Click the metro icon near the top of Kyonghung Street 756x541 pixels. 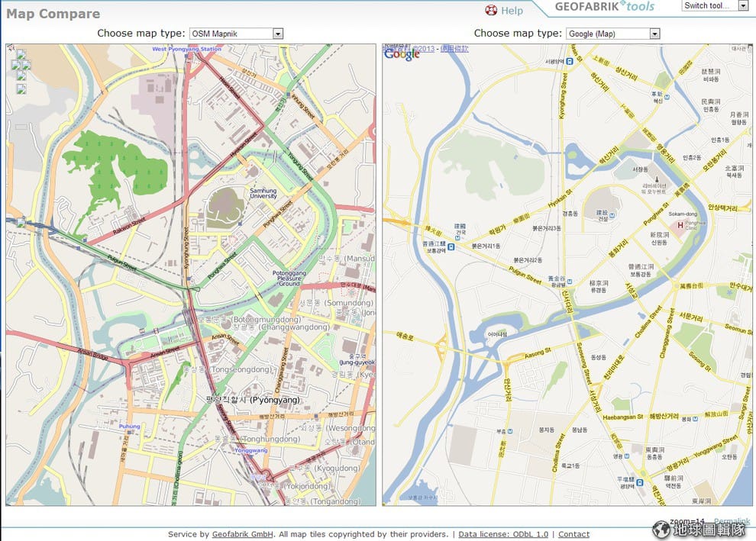tap(570, 61)
